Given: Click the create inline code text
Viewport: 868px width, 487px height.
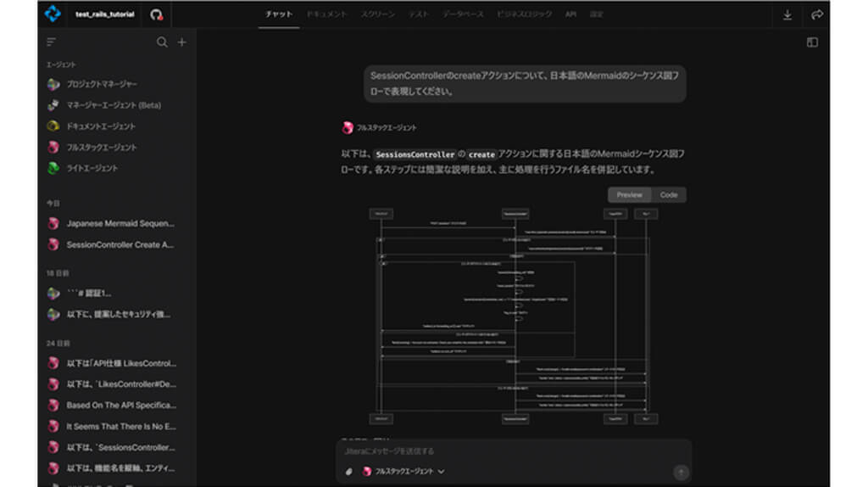Looking at the screenshot, I should tap(481, 154).
